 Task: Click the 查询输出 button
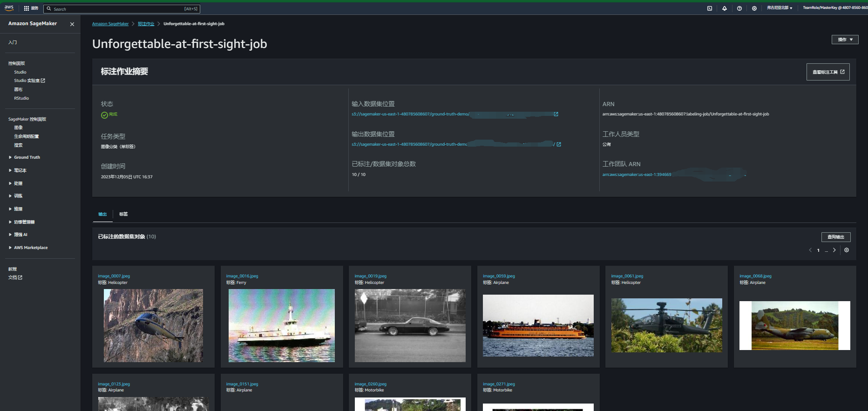tap(836, 237)
